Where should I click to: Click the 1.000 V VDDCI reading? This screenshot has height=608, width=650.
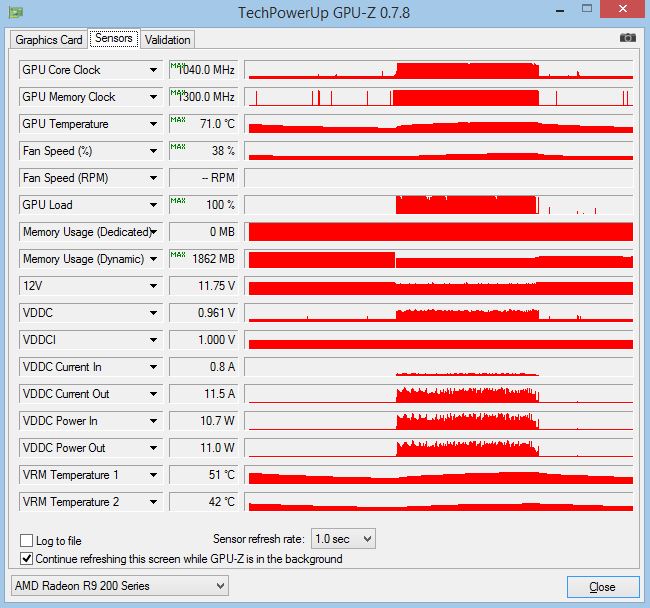[x=204, y=340]
